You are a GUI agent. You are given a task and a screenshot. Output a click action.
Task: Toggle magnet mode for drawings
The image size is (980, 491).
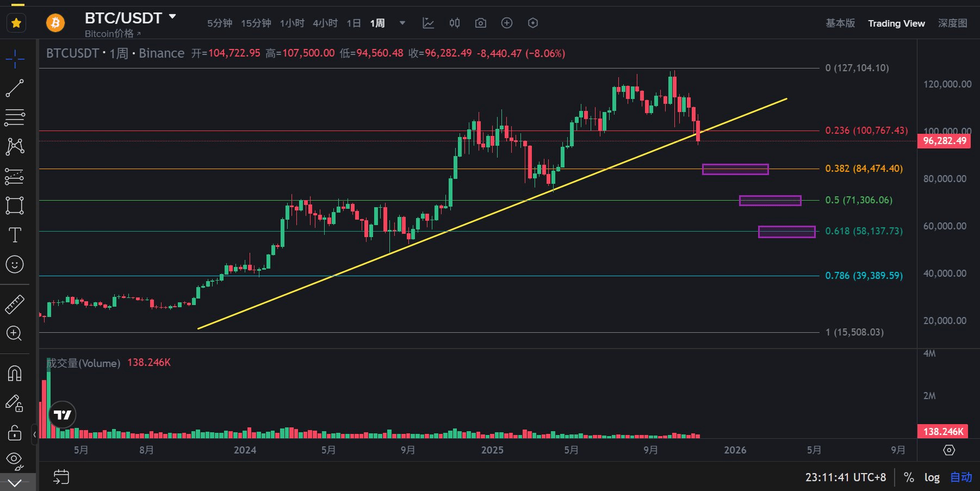coord(15,374)
